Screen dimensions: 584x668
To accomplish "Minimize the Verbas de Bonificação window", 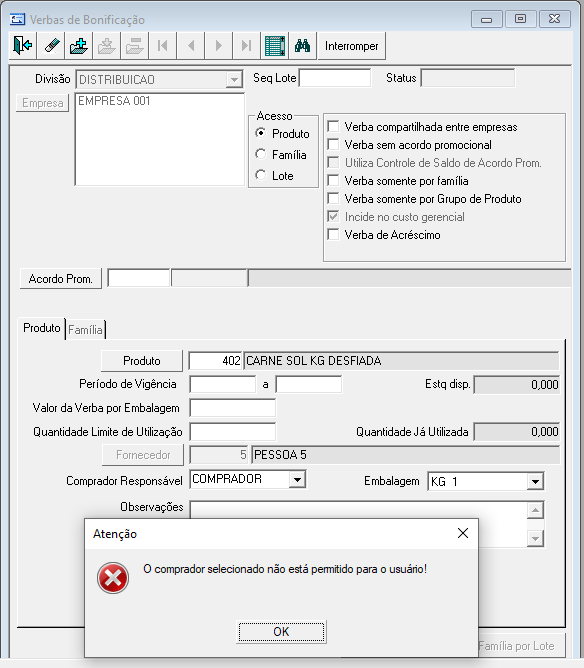I will (x=486, y=19).
